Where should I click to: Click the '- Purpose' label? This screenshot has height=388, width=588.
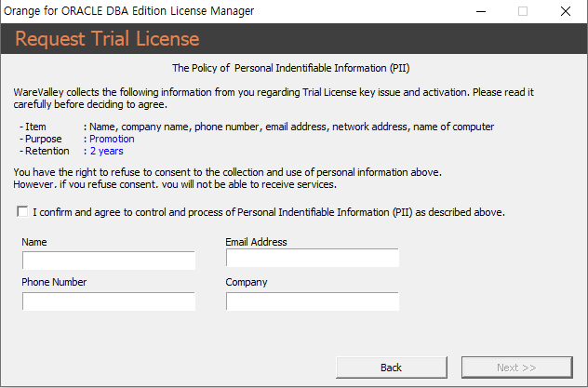click(41, 139)
